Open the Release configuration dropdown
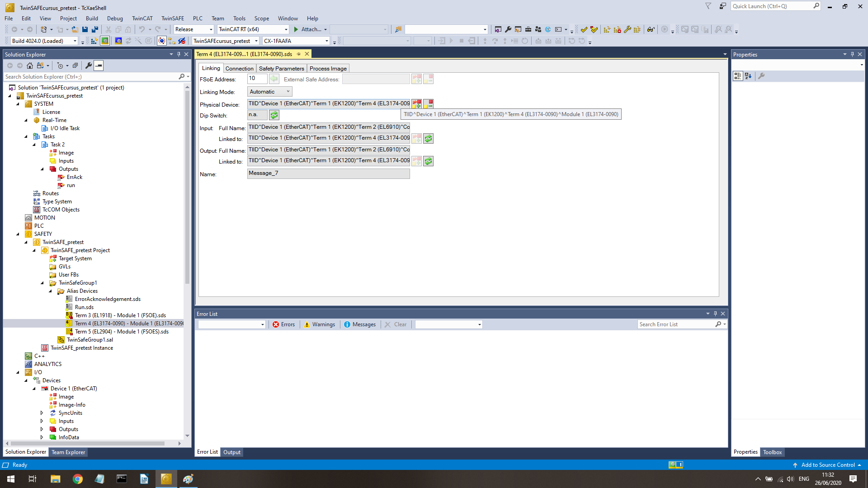This screenshot has height=488, width=868. click(x=193, y=29)
